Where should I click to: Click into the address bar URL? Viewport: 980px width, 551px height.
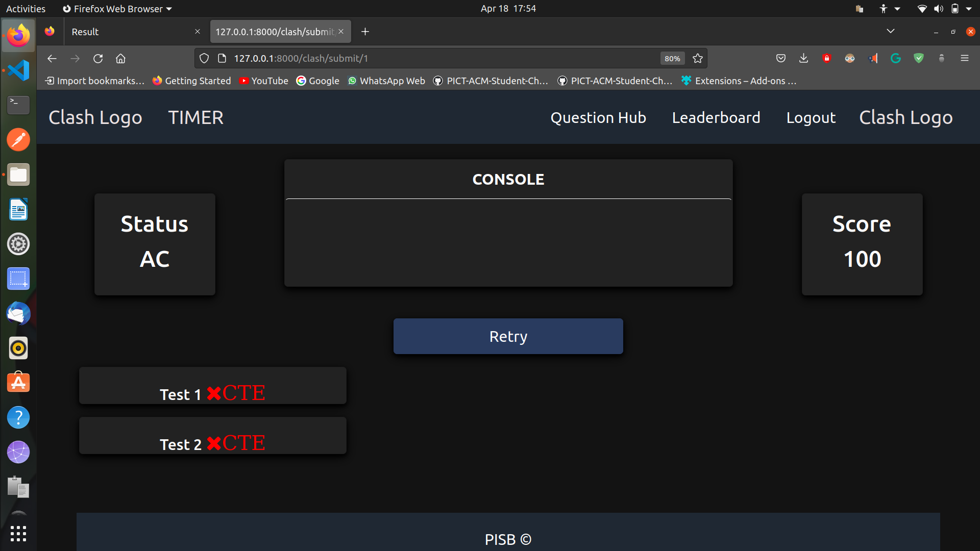pos(444,59)
